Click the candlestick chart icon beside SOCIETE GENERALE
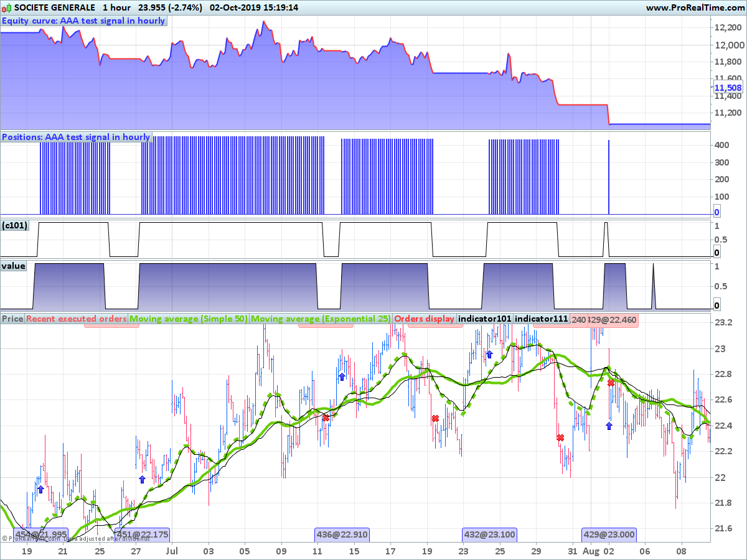Screen dimensions: 747x560 coord(6,7)
